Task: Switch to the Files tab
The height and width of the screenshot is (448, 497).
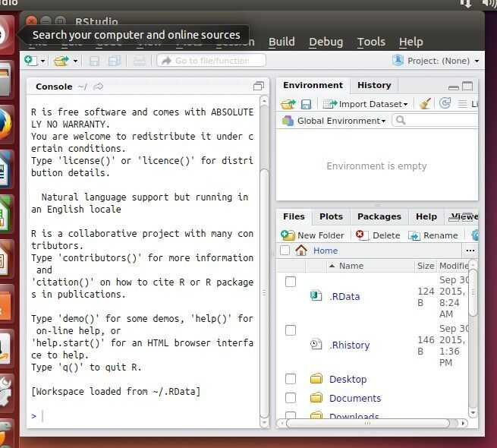Action: click(x=294, y=216)
